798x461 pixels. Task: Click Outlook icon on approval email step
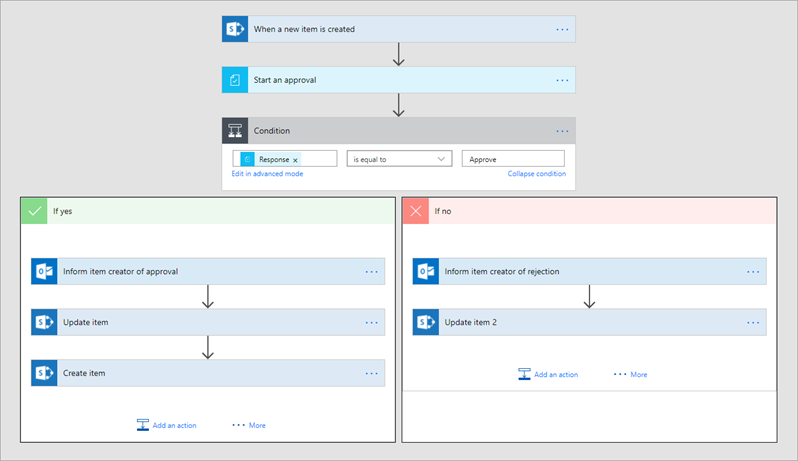click(x=44, y=271)
